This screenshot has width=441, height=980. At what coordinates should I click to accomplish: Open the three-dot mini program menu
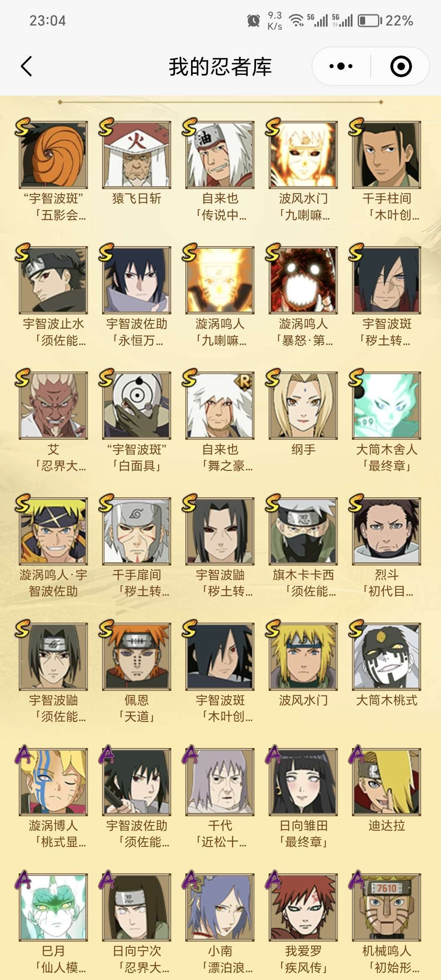click(x=341, y=66)
